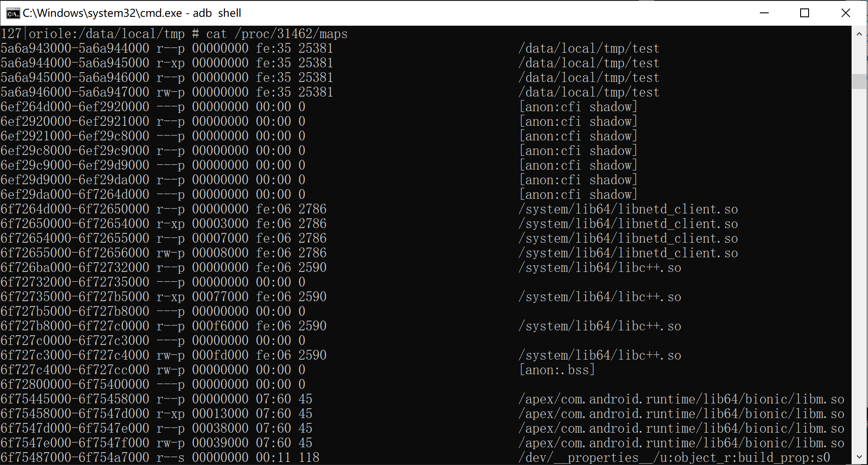Click [anon:cfi shadow] on 6ef29da000 row
The width and height of the screenshot is (868, 465).
(579, 195)
